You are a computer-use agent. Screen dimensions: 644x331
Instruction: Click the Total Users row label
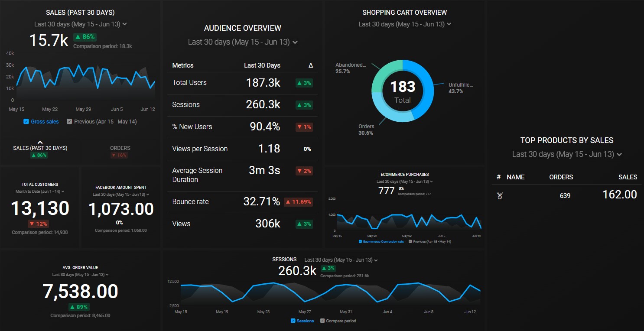[x=189, y=83]
